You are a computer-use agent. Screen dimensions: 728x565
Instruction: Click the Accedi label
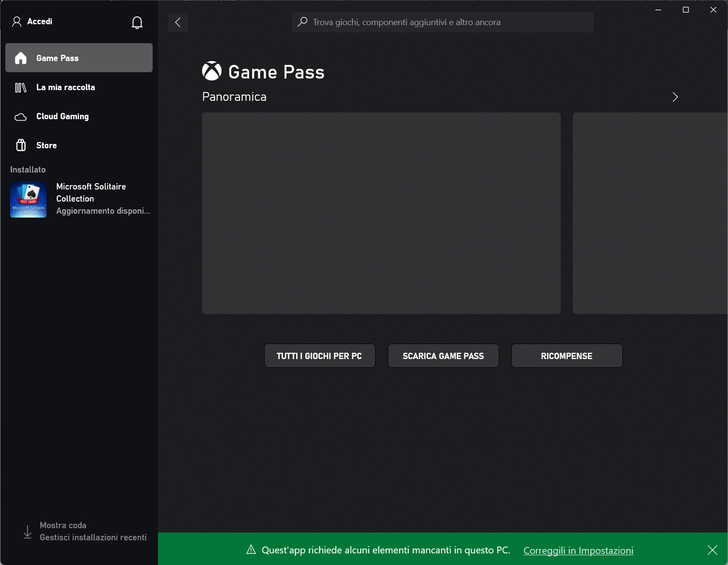40,21
